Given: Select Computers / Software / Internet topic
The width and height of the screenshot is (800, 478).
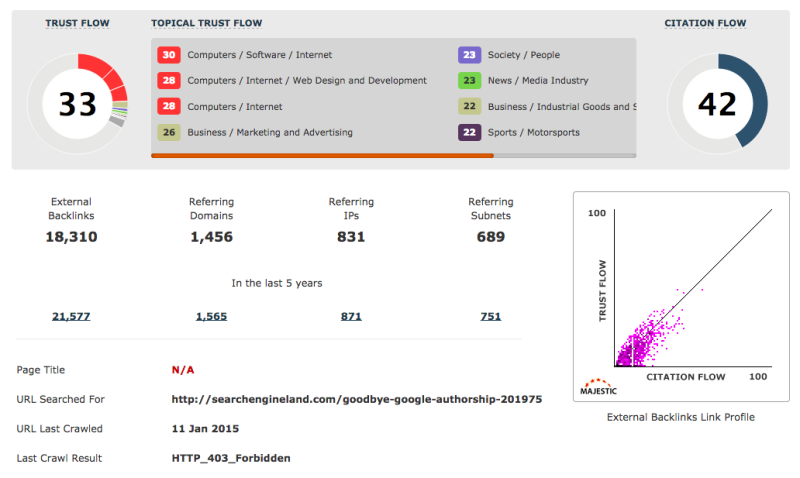Looking at the screenshot, I should tap(259, 55).
